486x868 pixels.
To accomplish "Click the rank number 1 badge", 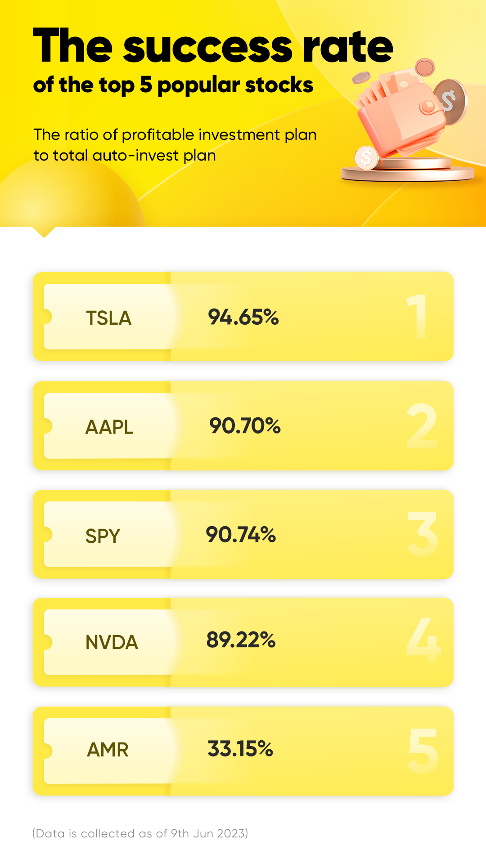I will click(x=417, y=317).
